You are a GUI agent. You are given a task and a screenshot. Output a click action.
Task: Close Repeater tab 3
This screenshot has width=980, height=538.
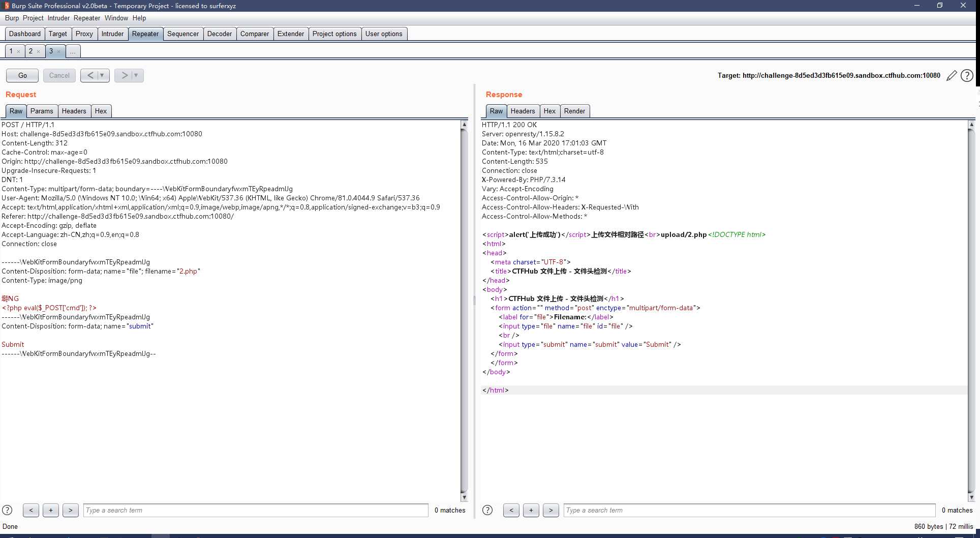[x=58, y=51]
